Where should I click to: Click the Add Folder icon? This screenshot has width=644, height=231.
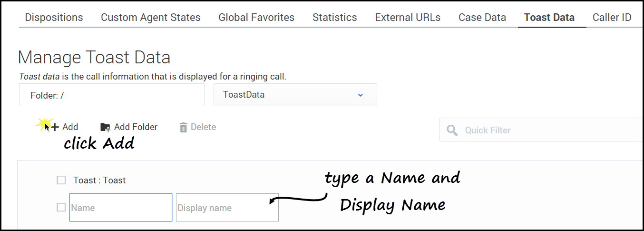tap(105, 127)
